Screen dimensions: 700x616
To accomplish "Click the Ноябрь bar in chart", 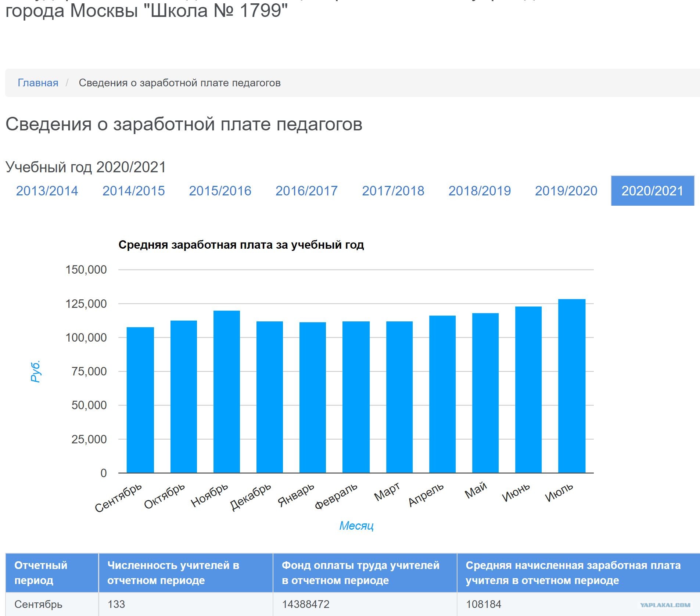I will click(227, 392).
